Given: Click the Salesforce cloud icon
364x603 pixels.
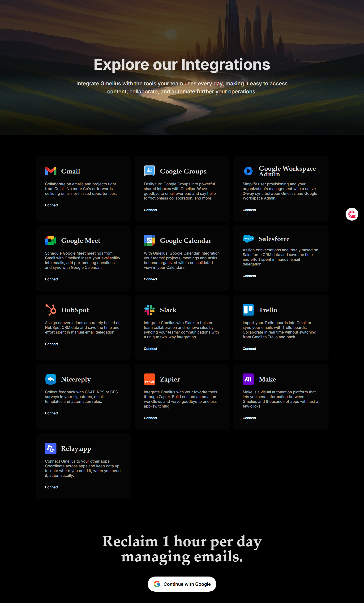Looking at the screenshot, I should [x=248, y=239].
